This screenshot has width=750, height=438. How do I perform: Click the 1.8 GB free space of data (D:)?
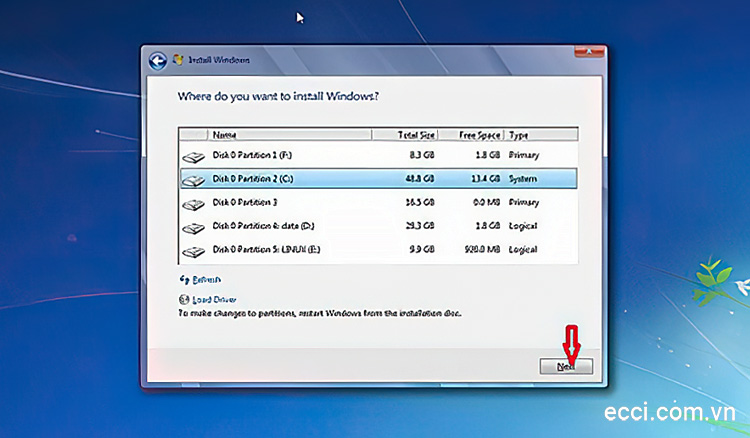coord(487,226)
